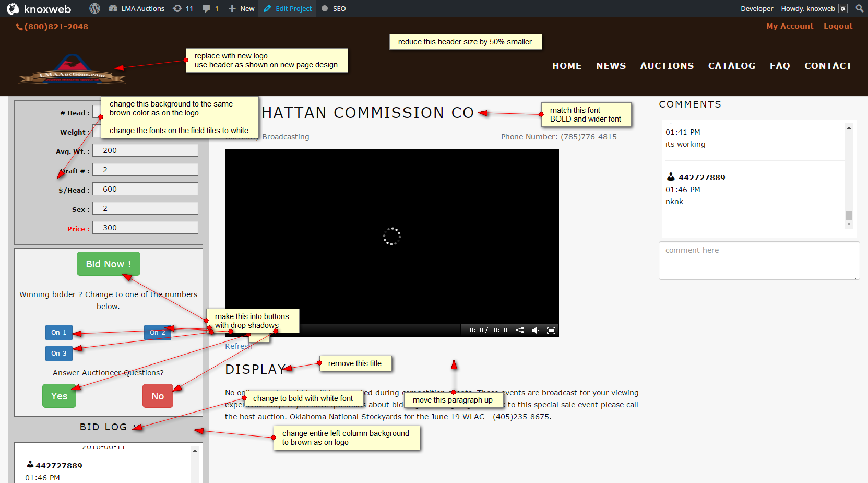Screen dimensions: 868x483
Task: Open the CATALOG nav menu item
Action: 731,66
